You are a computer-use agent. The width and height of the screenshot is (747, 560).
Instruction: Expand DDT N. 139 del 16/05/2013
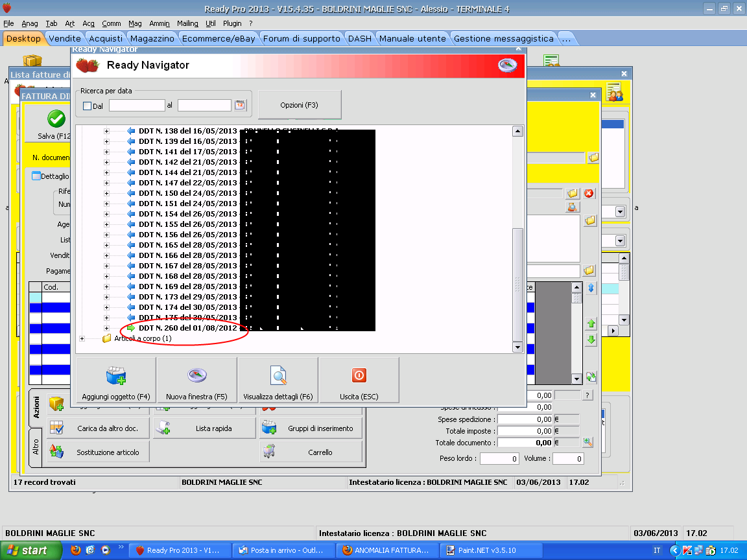[107, 141]
